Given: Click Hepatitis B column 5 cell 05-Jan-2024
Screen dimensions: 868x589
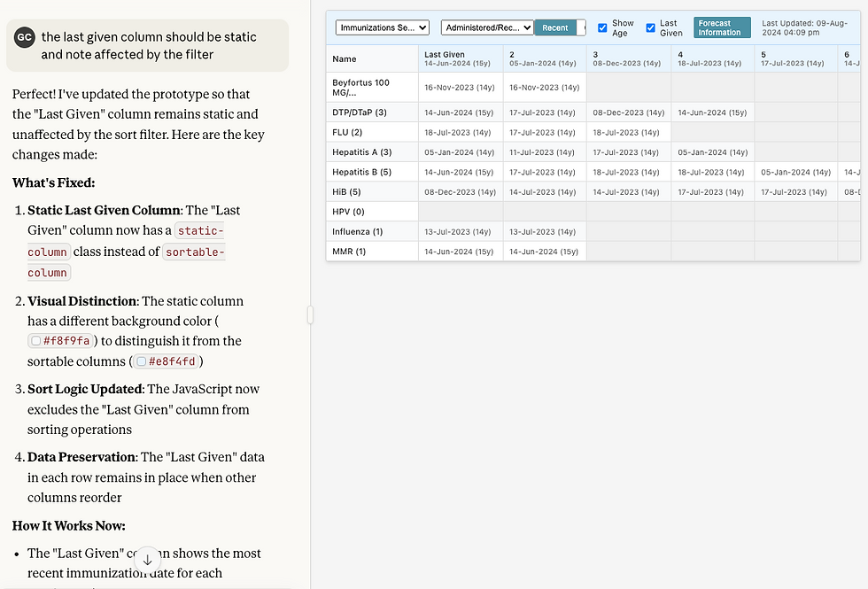Looking at the screenshot, I should click(x=796, y=172).
